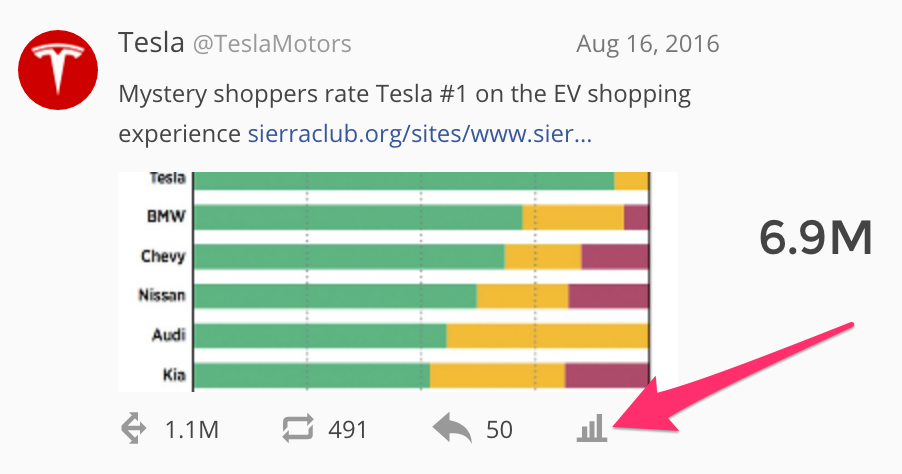Click the retweet icon
902x474 pixels.
coord(298,429)
